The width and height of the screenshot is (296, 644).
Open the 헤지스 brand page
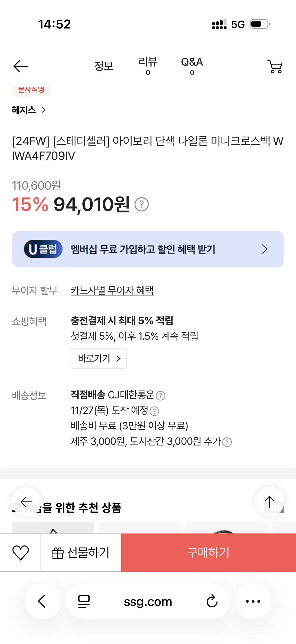tap(28, 110)
